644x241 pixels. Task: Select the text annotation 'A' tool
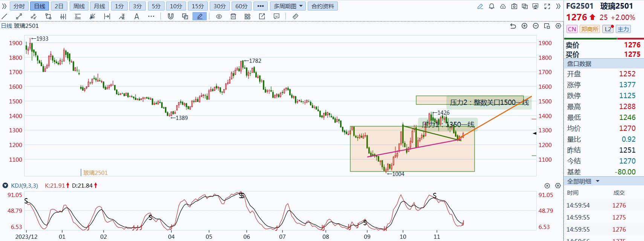coord(137,16)
